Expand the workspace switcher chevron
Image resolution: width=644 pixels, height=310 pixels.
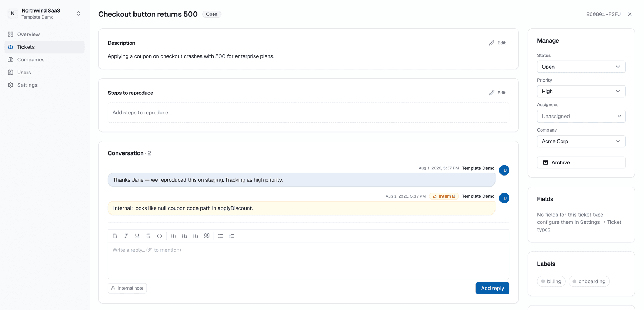click(x=79, y=14)
